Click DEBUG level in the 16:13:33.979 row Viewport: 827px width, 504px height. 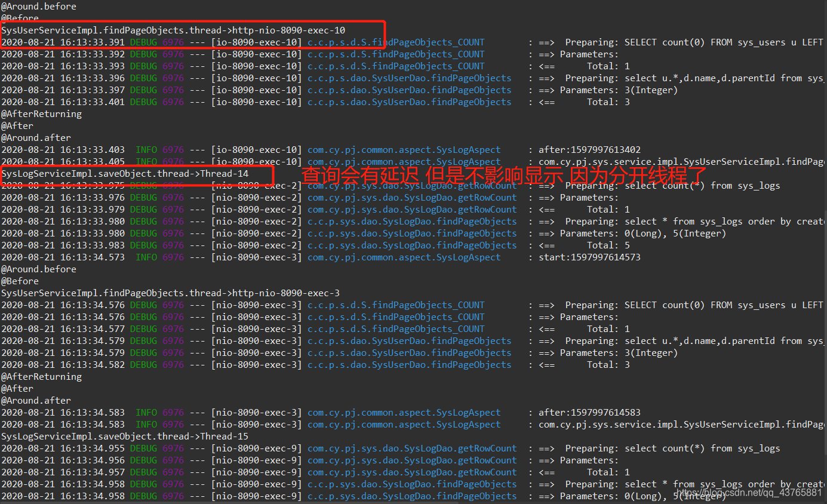[144, 210]
